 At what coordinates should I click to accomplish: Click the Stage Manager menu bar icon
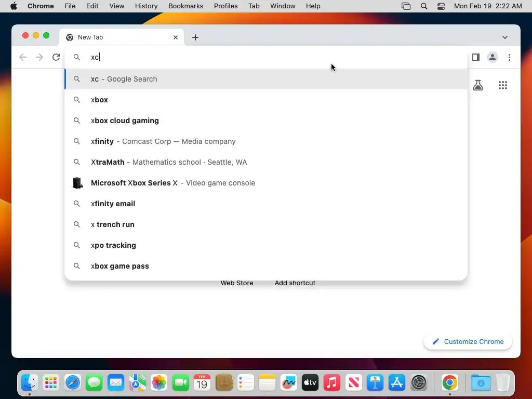(x=406, y=6)
